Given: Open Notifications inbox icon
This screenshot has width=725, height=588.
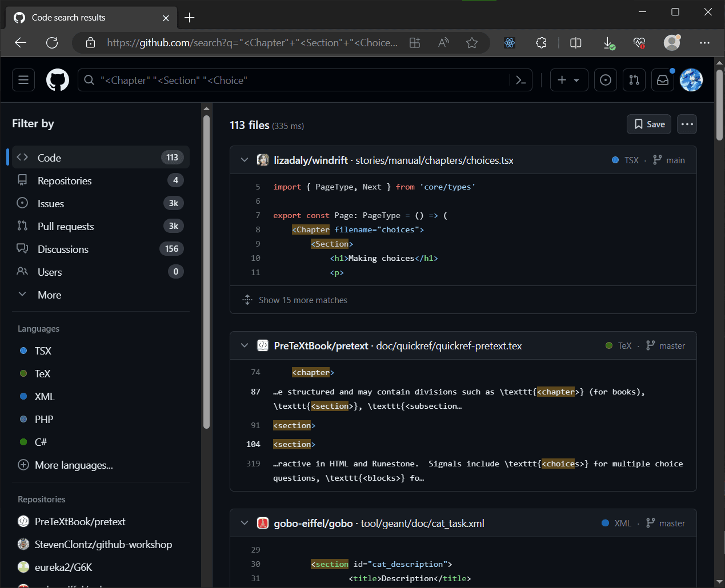Looking at the screenshot, I should tap(663, 80).
